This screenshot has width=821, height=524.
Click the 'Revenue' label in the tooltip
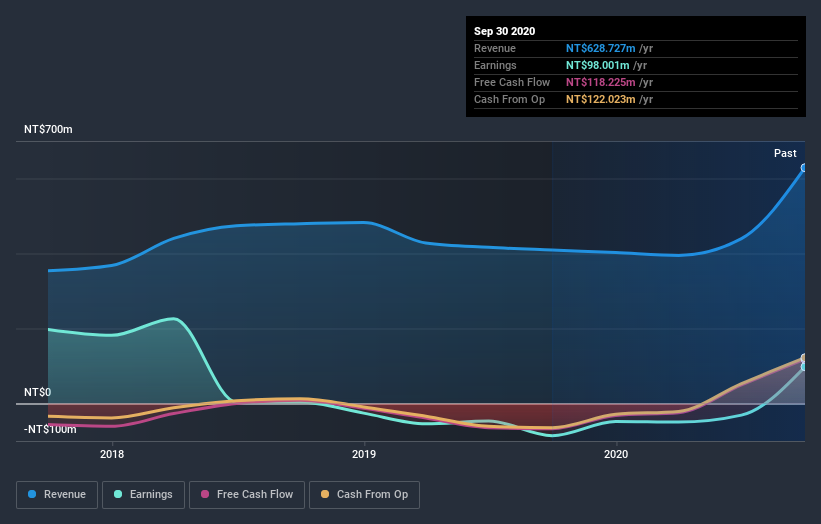tap(495, 48)
